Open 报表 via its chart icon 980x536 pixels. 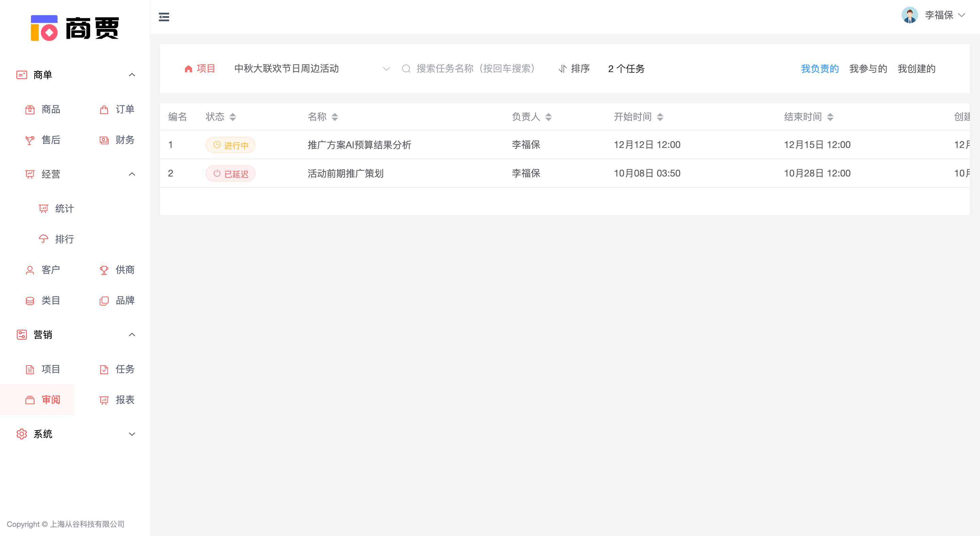104,400
